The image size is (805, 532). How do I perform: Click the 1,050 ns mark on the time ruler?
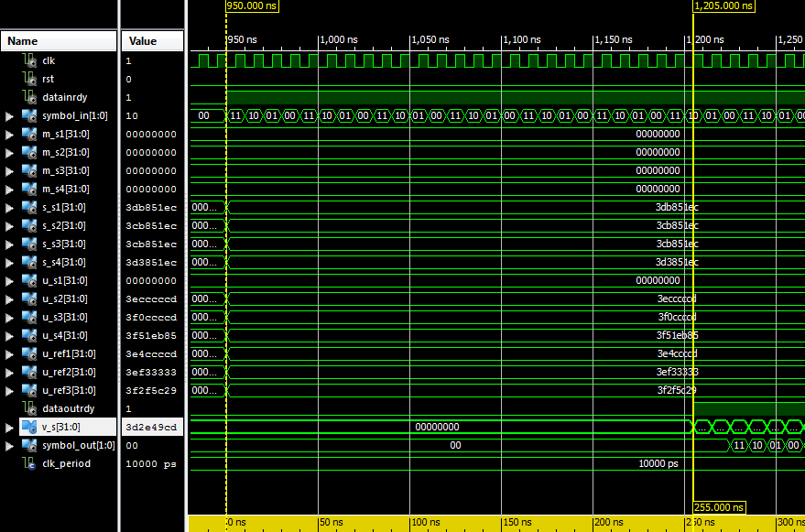(430, 39)
